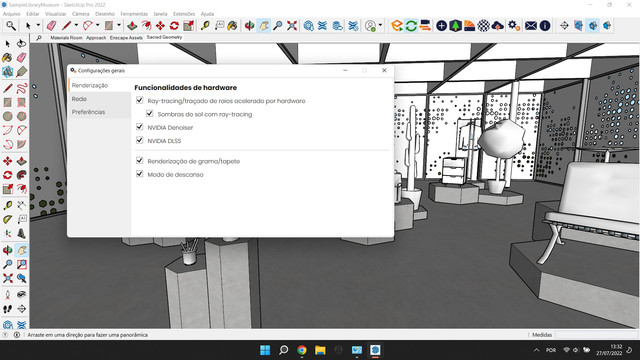Toggle the Modo de descanso checkbox

[140, 174]
